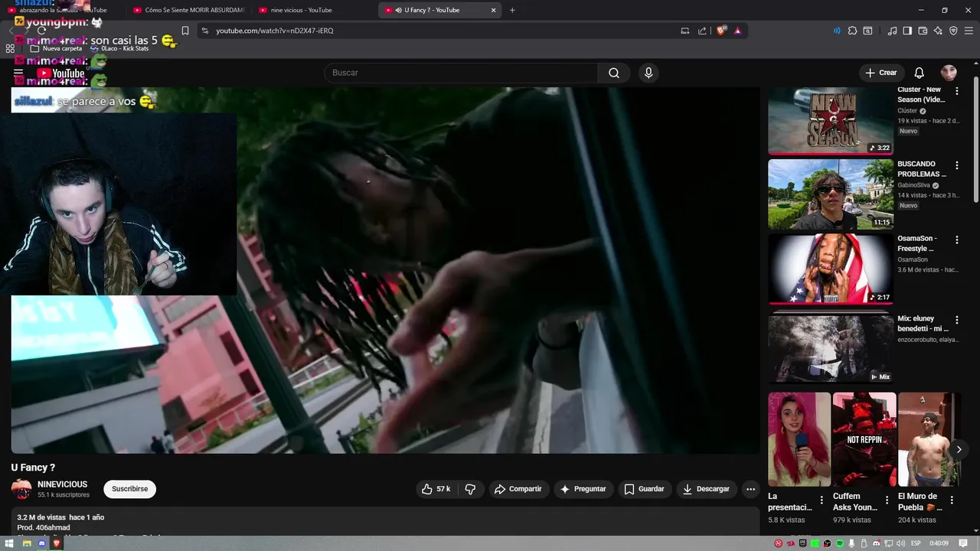Bookmark this page in the address bar
Viewport: 980px width, 551px height.
click(x=185, y=31)
